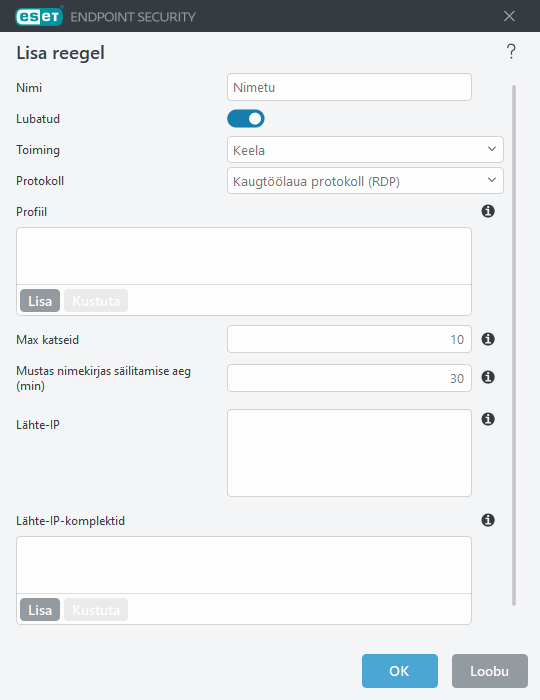Click inside the Lähte-IP text area
Image resolution: width=540 pixels, height=700 pixels.
coord(349,453)
